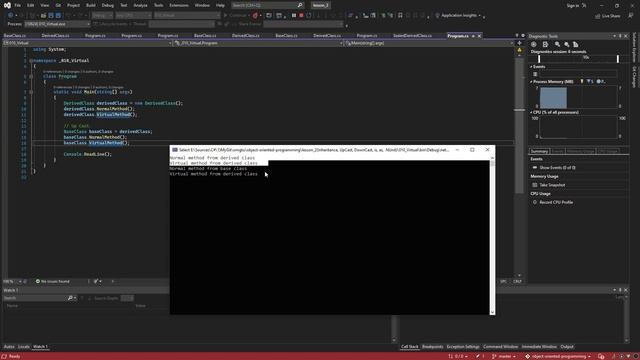The width and height of the screenshot is (640, 360).
Task: Collapse the Main method code region
Action: tap(31, 92)
